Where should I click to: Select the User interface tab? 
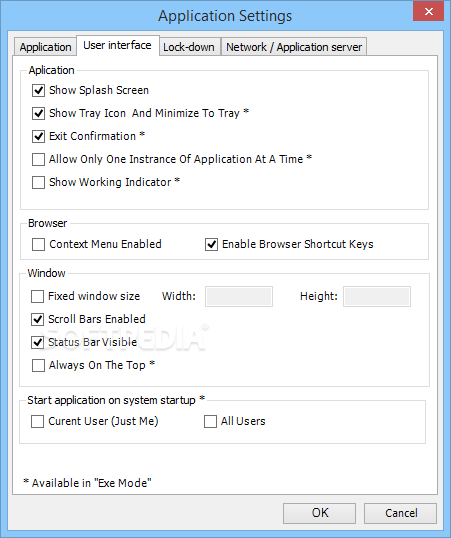click(117, 45)
